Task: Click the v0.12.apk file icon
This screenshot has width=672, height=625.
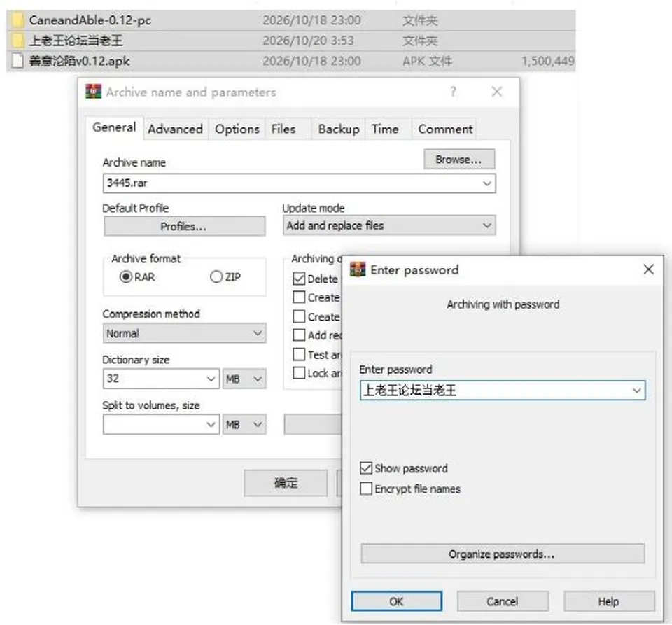Action: 17,61
